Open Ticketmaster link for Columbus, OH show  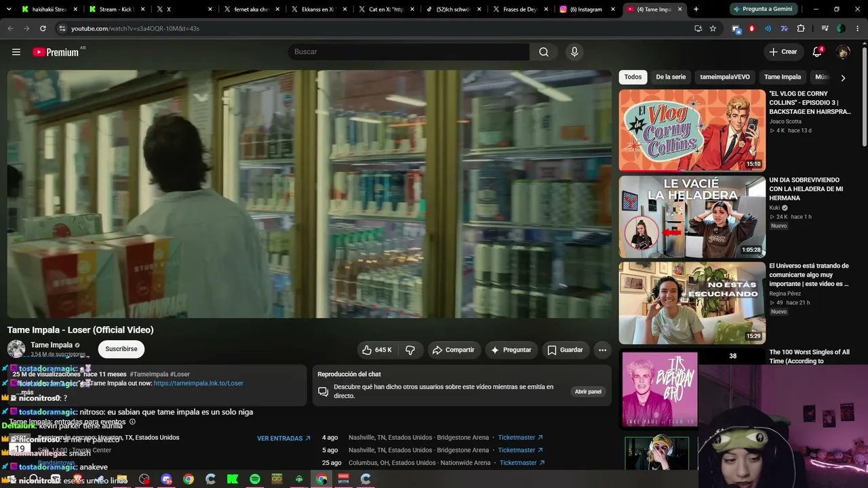(x=521, y=463)
